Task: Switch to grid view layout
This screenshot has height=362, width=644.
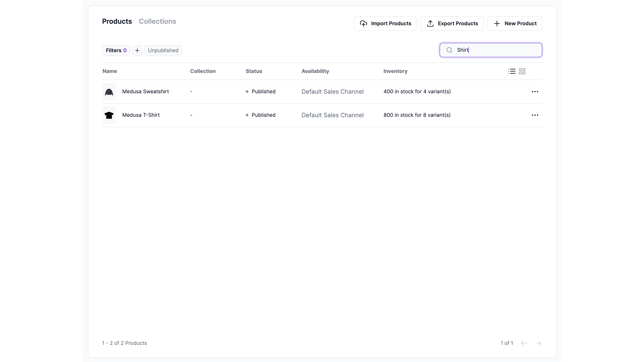Action: pos(522,71)
